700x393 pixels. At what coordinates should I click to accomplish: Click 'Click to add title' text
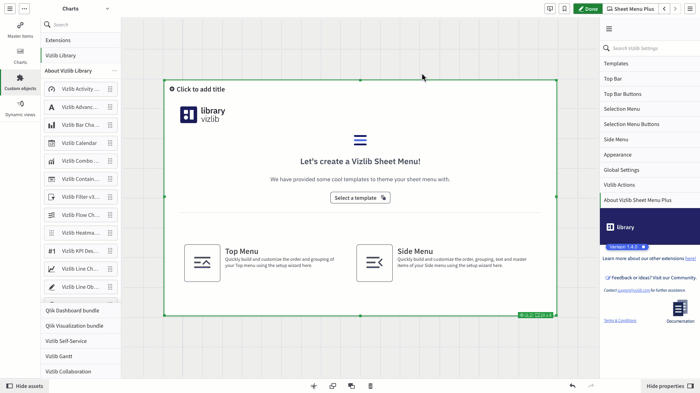[200, 89]
